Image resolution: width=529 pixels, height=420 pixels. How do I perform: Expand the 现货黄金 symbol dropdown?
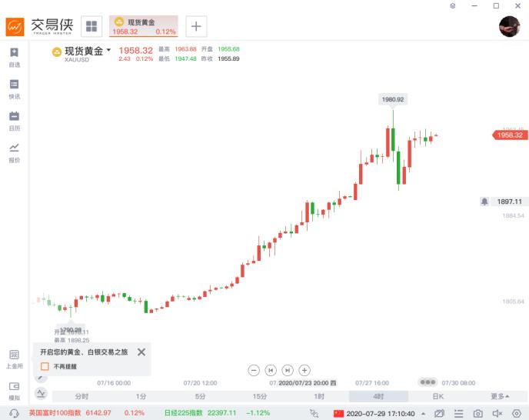point(108,50)
